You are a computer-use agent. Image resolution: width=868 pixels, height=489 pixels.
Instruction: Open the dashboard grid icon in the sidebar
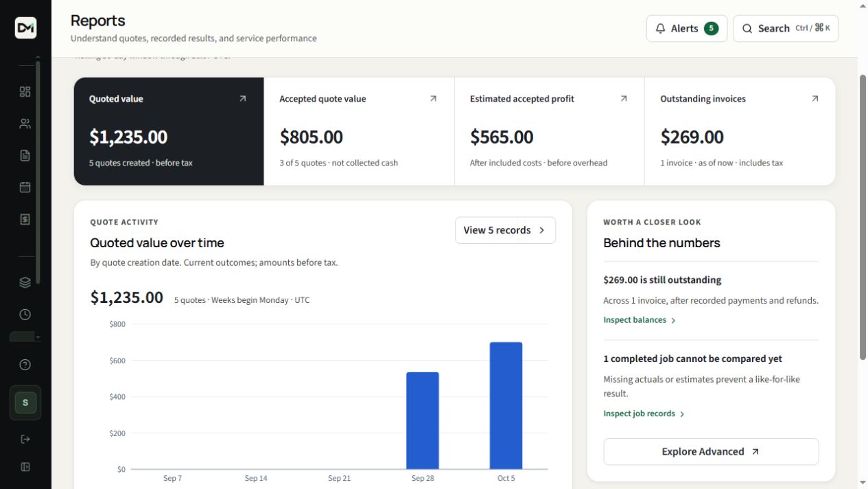[x=25, y=92]
